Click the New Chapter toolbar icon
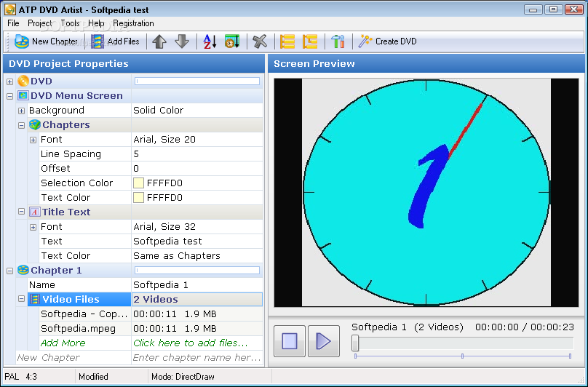 click(x=22, y=41)
